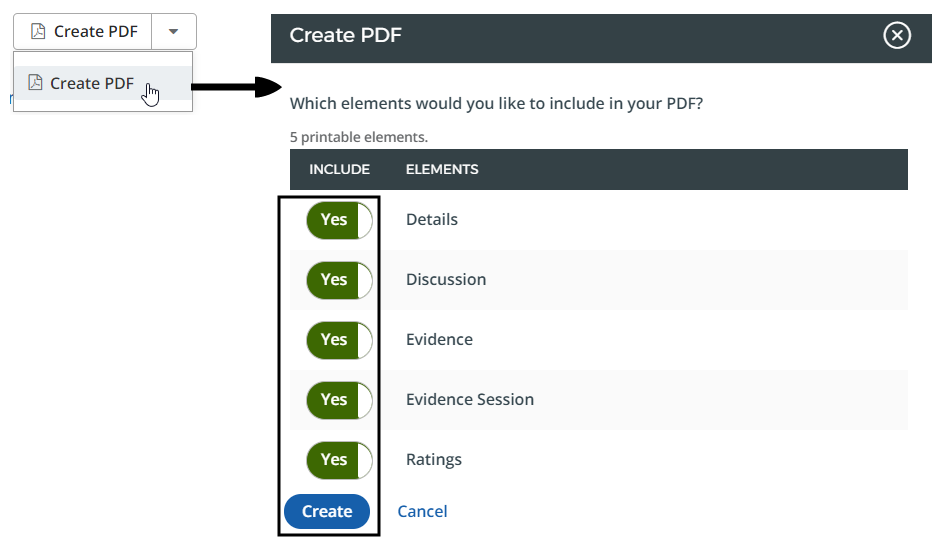Click the Cancel link
The image size is (932, 550).
(422, 512)
